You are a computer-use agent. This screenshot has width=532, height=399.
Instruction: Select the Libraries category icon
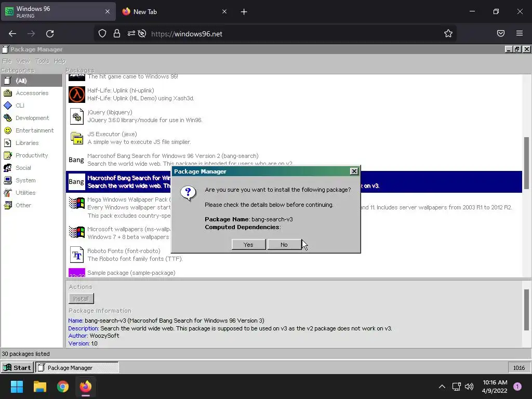(x=7, y=143)
